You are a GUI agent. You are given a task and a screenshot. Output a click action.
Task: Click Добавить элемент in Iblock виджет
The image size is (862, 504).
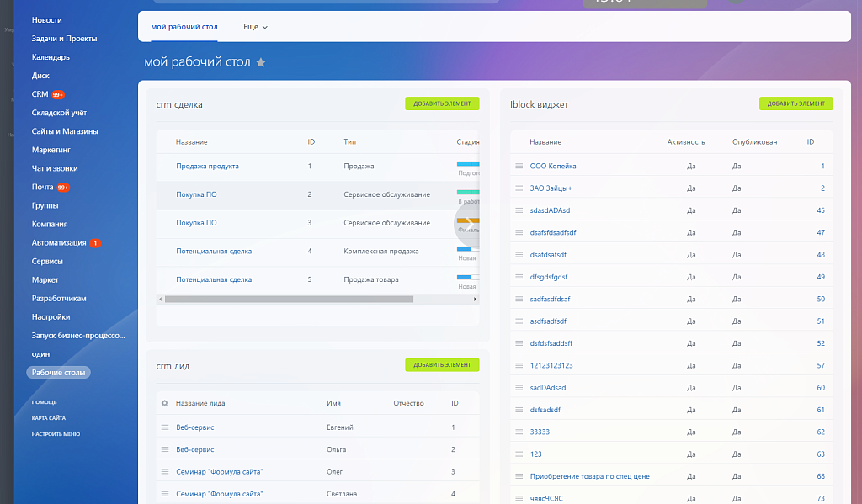(x=795, y=104)
